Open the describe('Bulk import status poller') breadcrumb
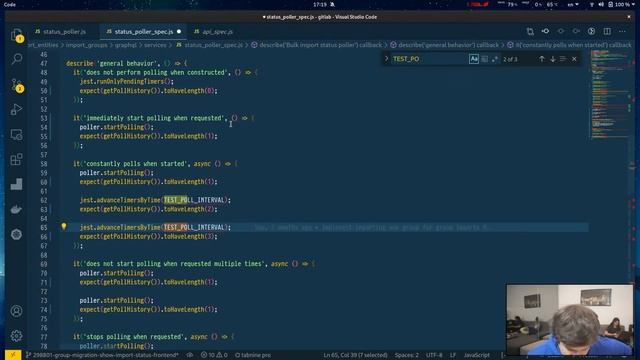The image size is (640, 360). [317, 45]
